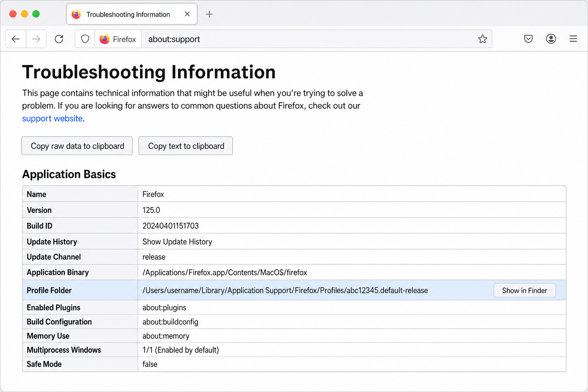
Task: Click Copy raw data to clipboard
Action: click(x=77, y=146)
